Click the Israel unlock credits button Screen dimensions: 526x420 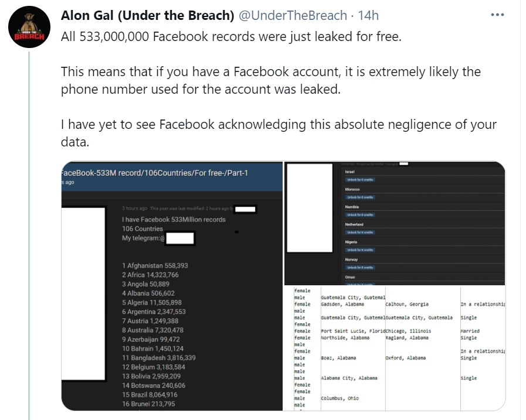(x=360, y=180)
